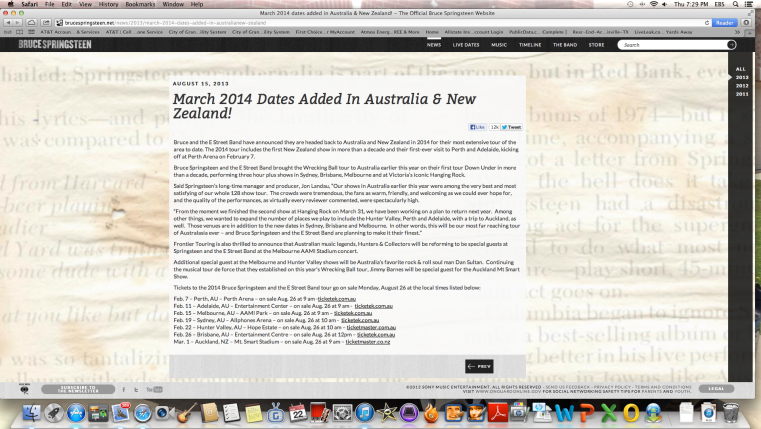
Task: Open Trash in the Dock
Action: coord(730,413)
